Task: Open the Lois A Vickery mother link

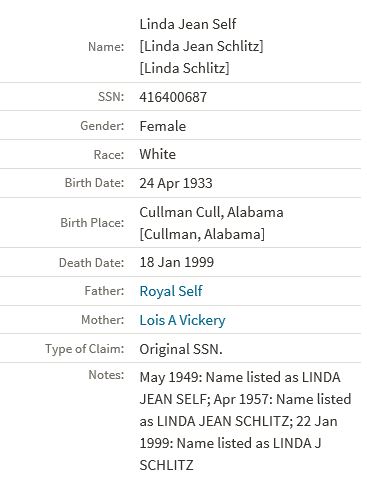Action: pyautogui.click(x=182, y=320)
